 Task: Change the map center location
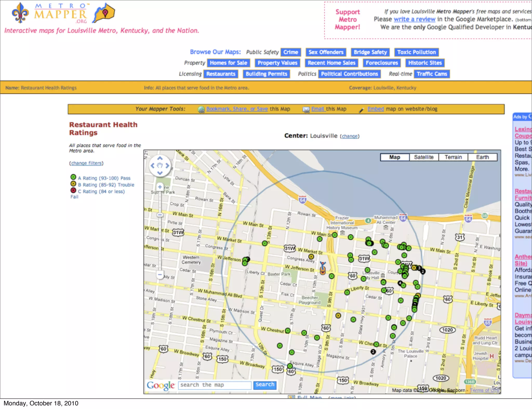(349, 136)
